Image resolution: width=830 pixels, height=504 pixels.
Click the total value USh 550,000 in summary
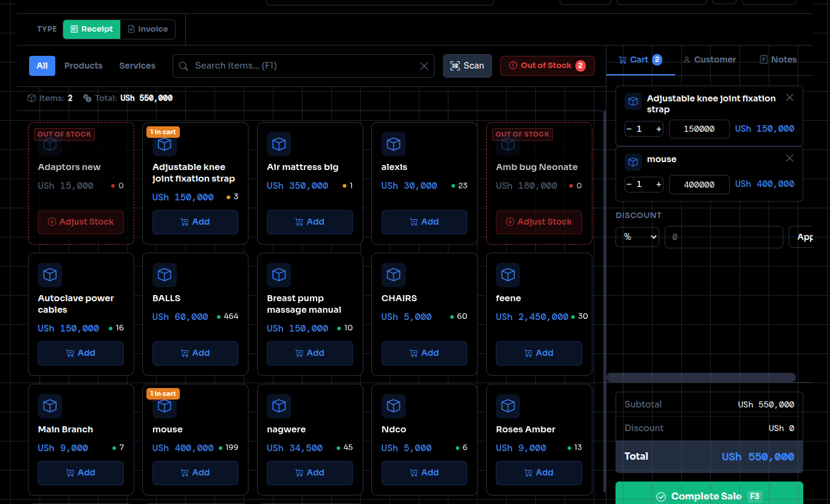[x=758, y=457]
